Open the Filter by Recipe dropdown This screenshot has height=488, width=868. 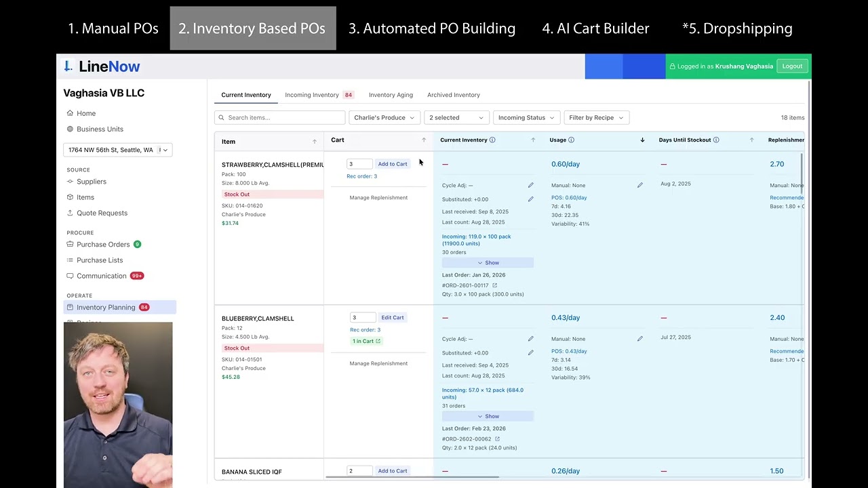pyautogui.click(x=596, y=117)
